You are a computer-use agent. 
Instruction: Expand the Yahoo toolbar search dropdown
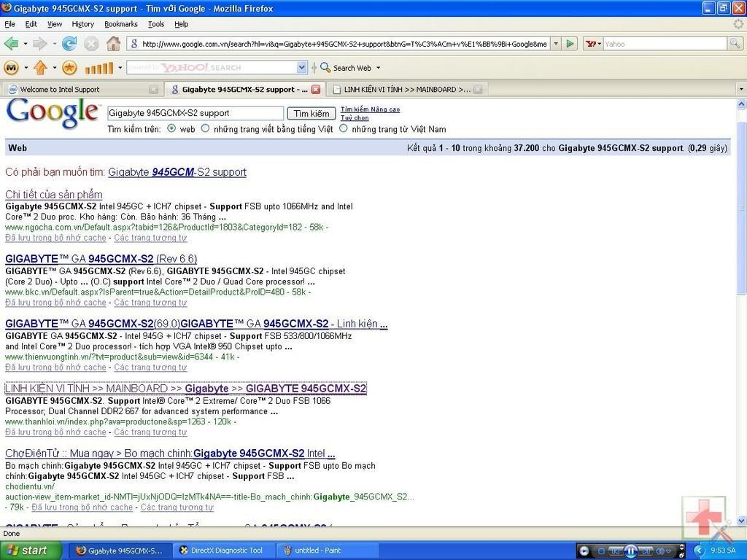(302, 68)
